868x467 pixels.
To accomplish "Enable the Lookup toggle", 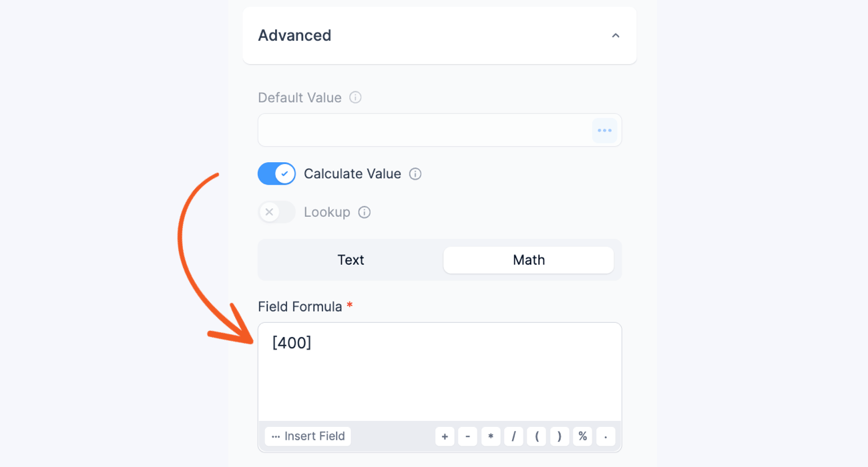I will (276, 212).
